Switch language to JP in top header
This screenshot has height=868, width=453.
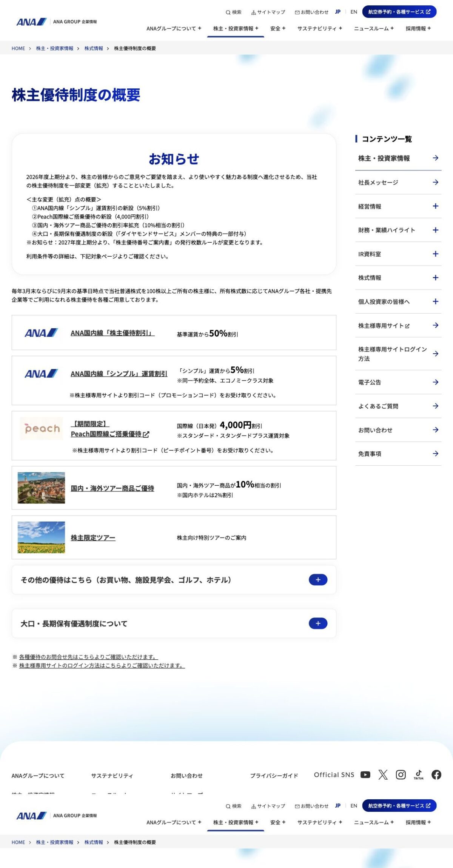[x=338, y=12]
